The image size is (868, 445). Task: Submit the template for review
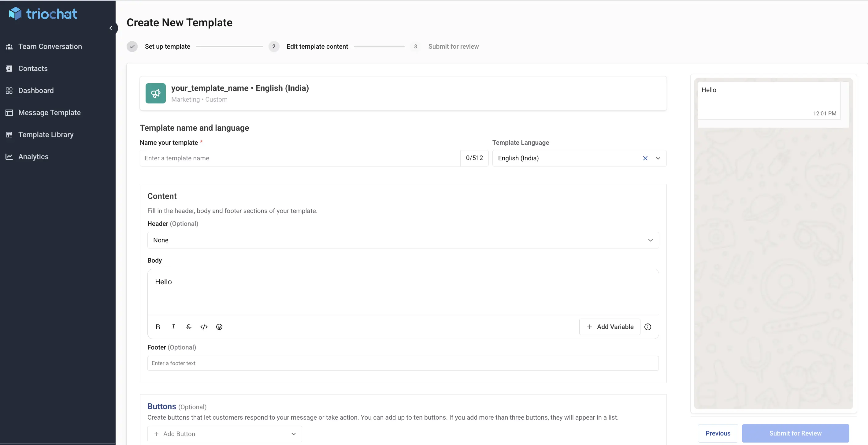[795, 433]
